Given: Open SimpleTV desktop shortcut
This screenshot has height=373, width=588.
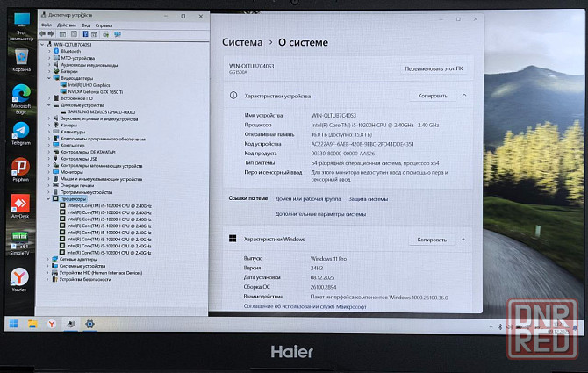Looking at the screenshot, I should 19,244.
